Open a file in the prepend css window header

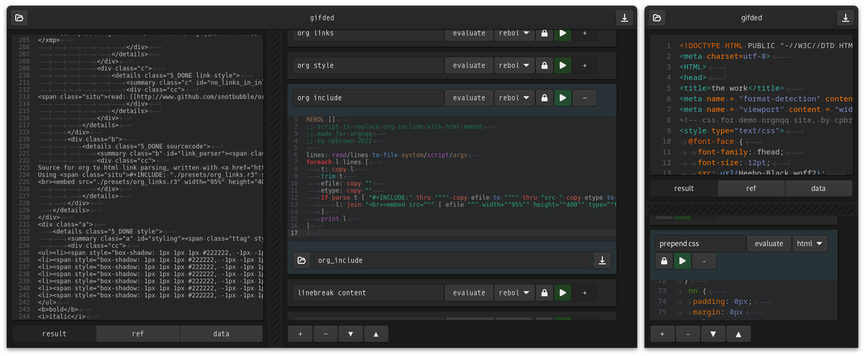tap(657, 18)
